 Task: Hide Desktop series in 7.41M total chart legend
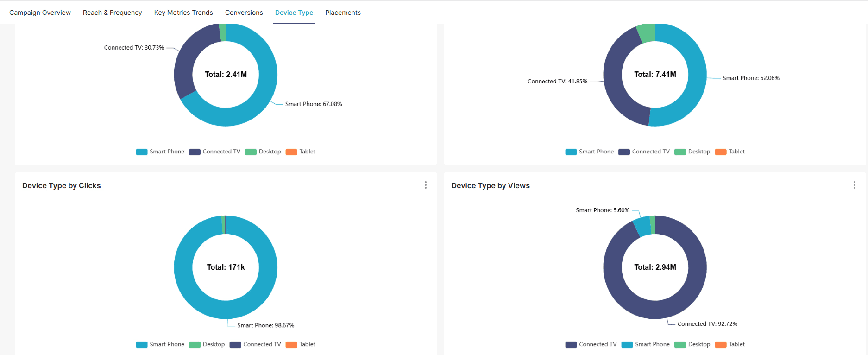coord(692,152)
